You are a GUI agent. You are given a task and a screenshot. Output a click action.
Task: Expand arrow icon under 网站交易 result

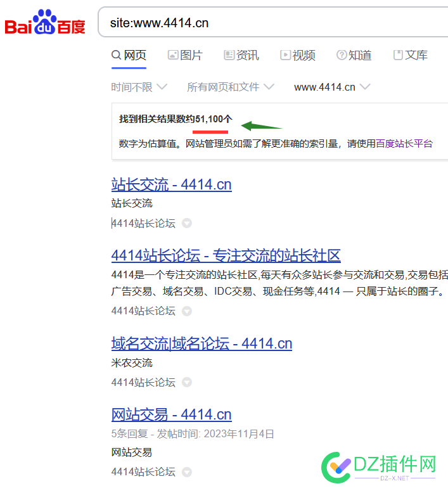[187, 471]
